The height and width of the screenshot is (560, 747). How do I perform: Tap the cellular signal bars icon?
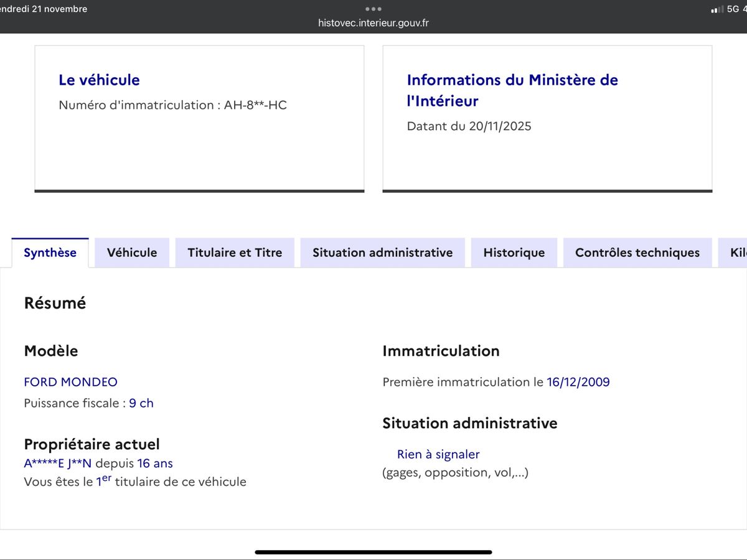point(717,9)
